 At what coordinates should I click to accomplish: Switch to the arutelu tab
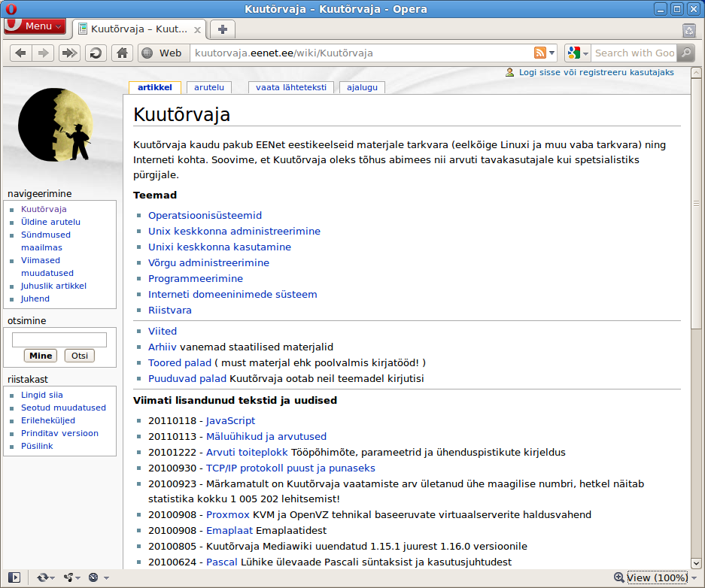[209, 87]
